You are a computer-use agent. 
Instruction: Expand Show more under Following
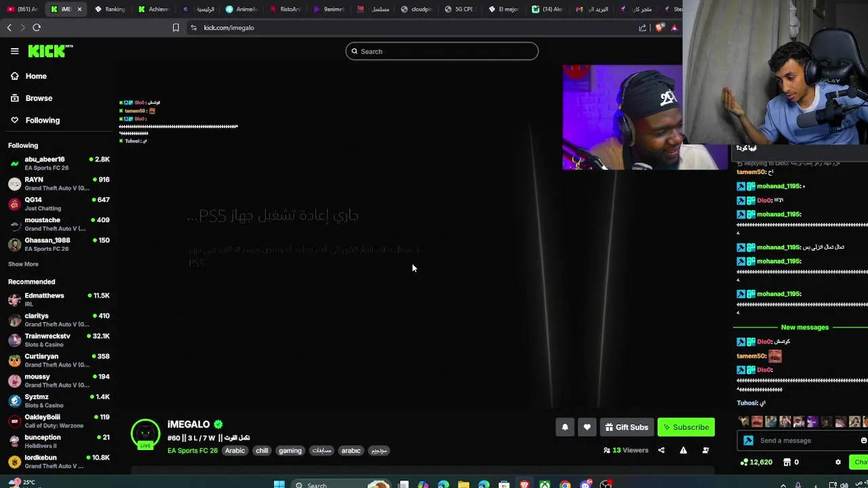23,264
